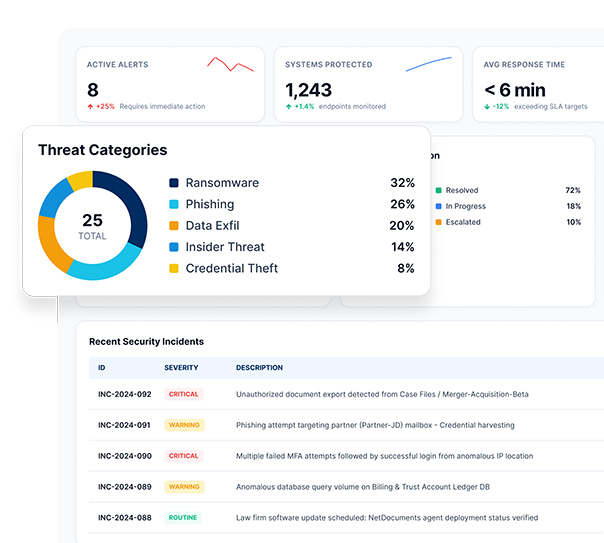Click the endpoints monitored note

(352, 107)
